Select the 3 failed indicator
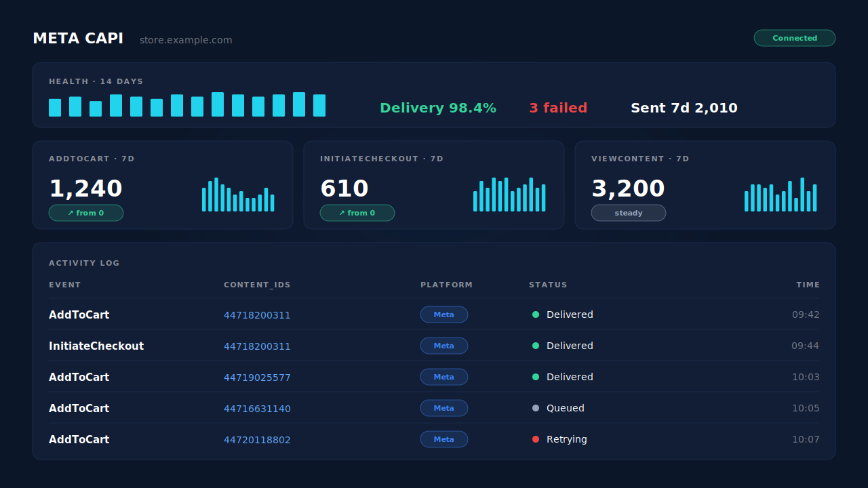This screenshot has height=488, width=868. pos(558,108)
